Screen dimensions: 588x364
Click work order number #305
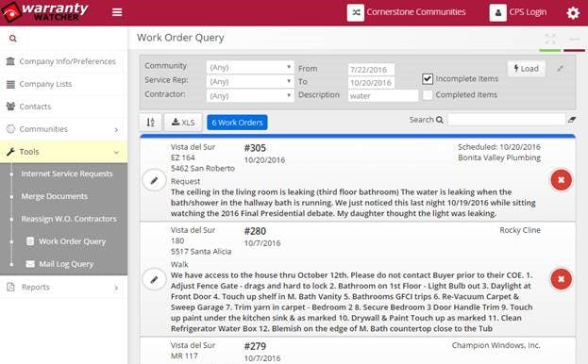255,148
